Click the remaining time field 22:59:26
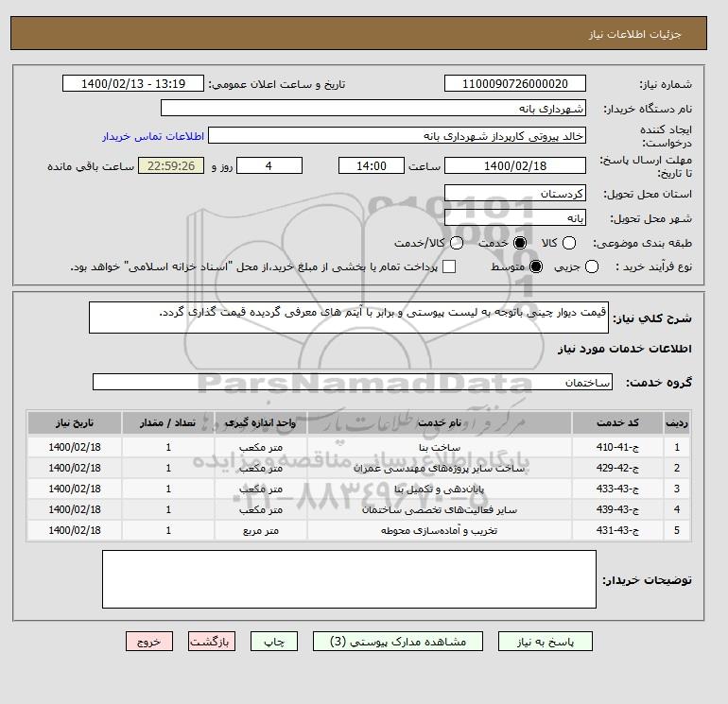 click(171, 165)
